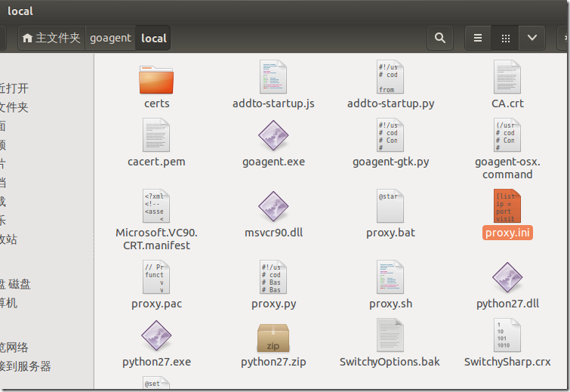Select the proxy.py script icon
The height and width of the screenshot is (392, 570).
pos(273,276)
